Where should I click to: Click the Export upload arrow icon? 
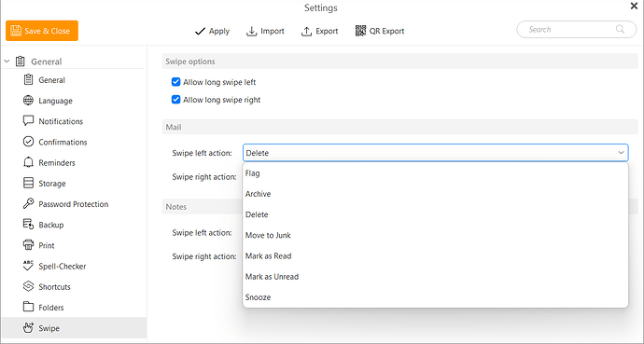point(306,31)
